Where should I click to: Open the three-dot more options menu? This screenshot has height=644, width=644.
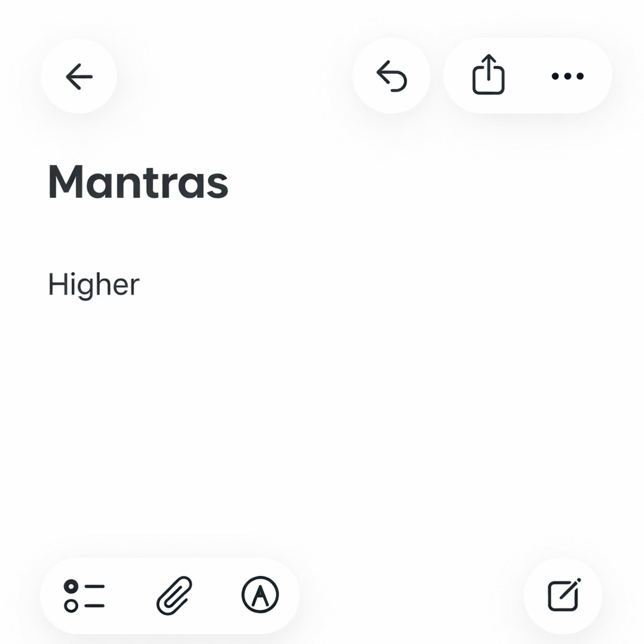(567, 76)
